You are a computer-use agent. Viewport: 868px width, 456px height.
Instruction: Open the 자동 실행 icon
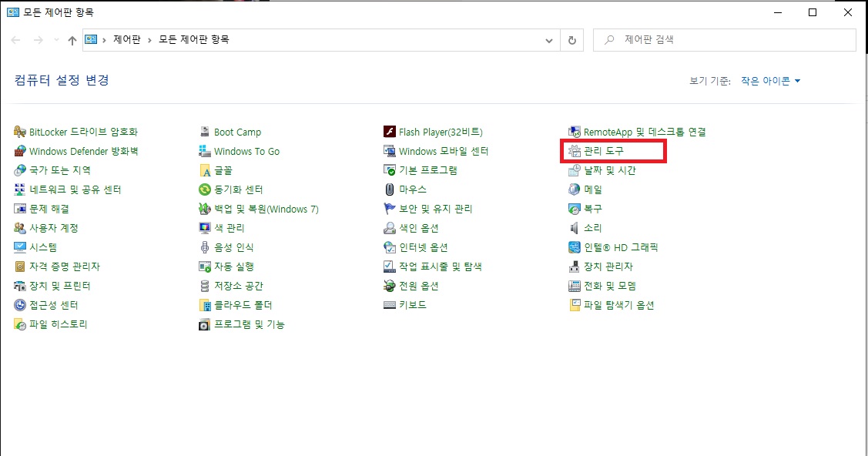click(205, 267)
